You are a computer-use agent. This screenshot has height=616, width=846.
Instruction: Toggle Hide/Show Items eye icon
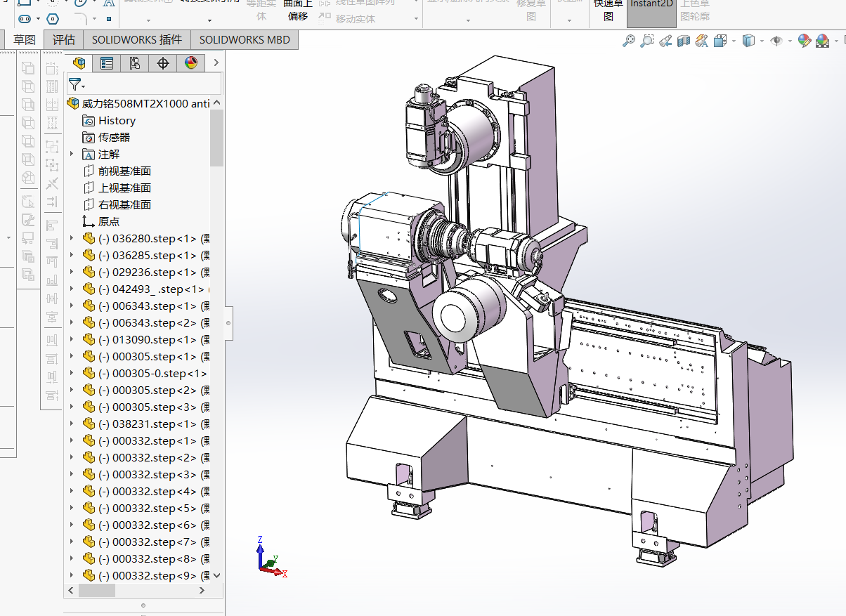(x=776, y=41)
